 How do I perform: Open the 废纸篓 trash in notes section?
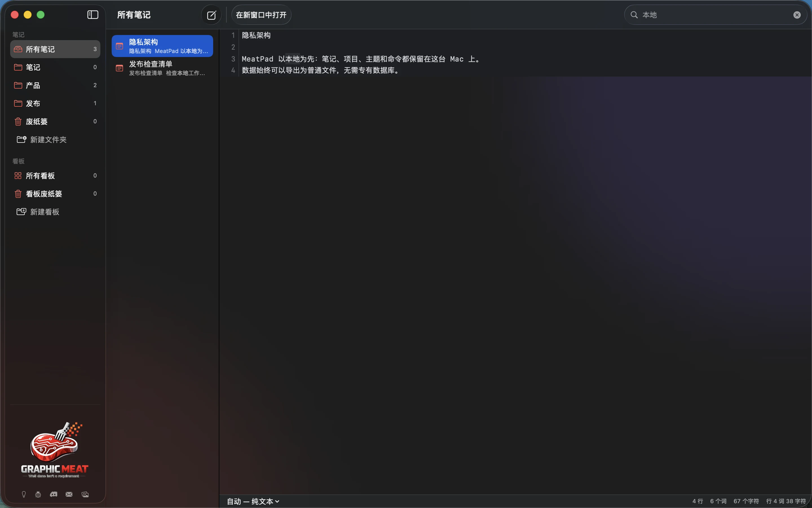55,122
